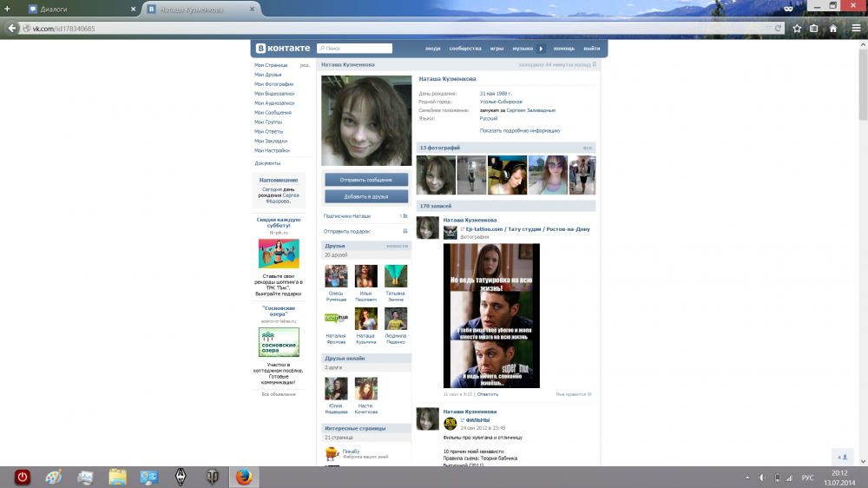This screenshot has width=868, height=488.
Task: Bookmark page with star icon
Action: 797,29
